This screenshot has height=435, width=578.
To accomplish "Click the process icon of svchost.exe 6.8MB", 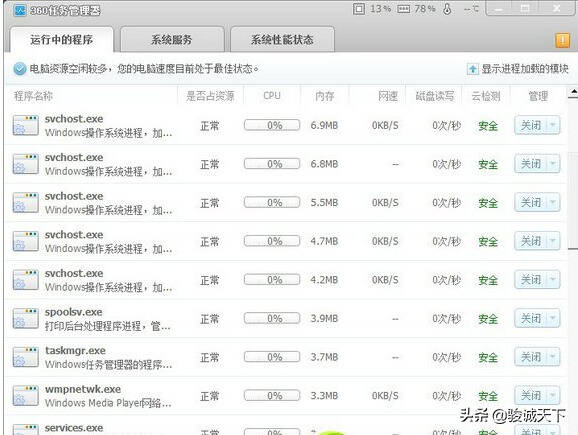I will (x=25, y=164).
